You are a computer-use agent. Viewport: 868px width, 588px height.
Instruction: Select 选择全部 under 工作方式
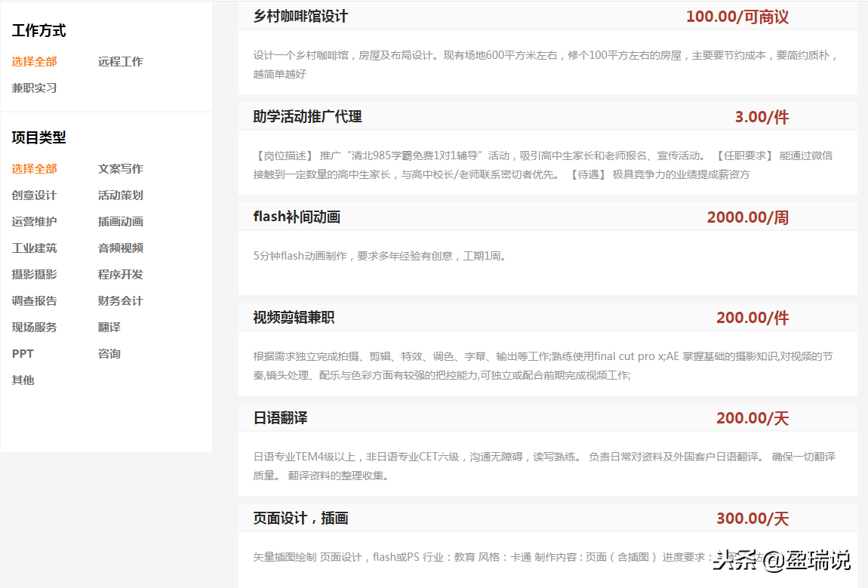click(34, 61)
